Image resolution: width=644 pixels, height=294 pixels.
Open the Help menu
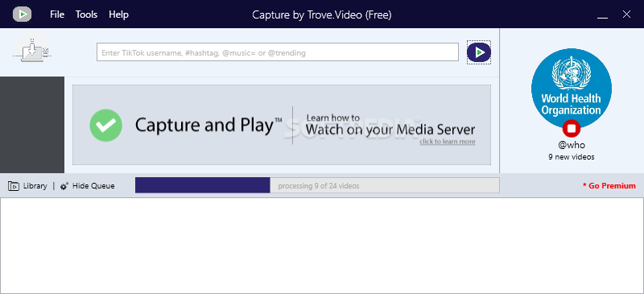pyautogui.click(x=118, y=14)
